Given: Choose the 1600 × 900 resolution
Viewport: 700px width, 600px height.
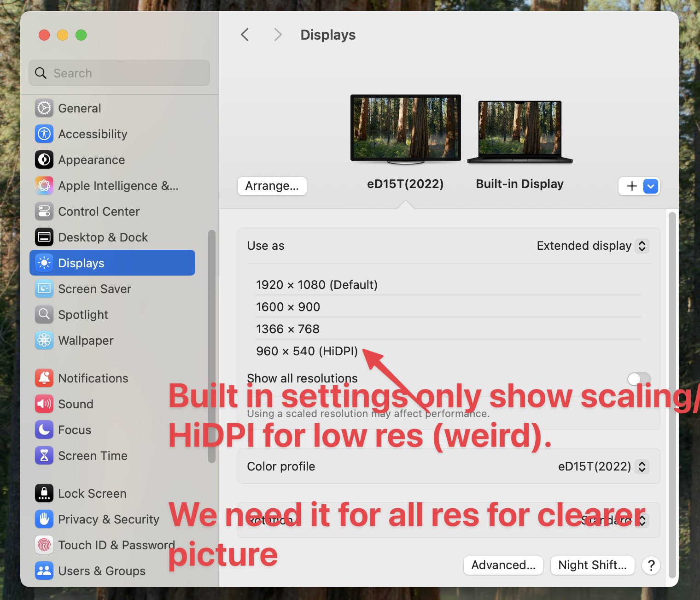Looking at the screenshot, I should point(288,307).
